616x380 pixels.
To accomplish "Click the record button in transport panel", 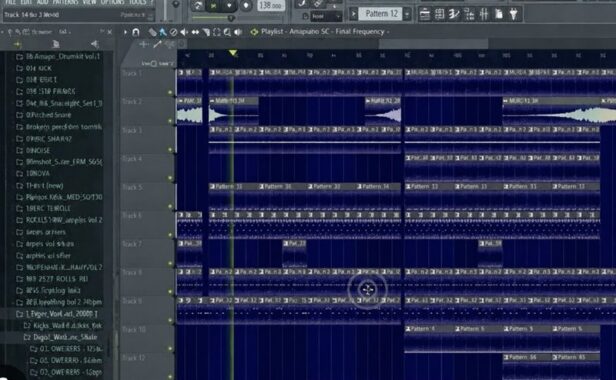I will coord(246,6).
